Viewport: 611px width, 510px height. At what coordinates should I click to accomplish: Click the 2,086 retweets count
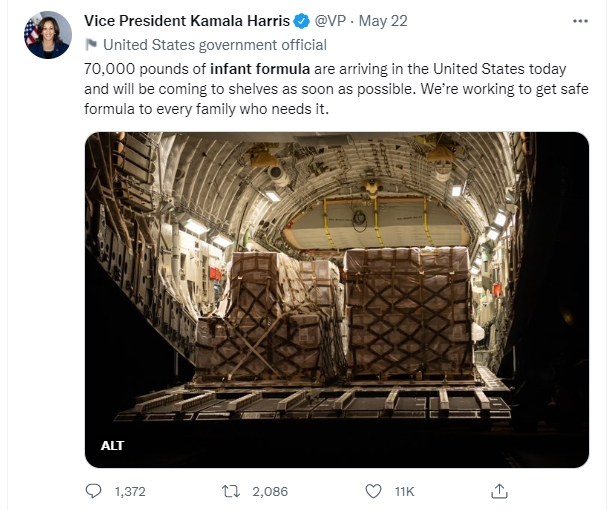tap(270, 492)
